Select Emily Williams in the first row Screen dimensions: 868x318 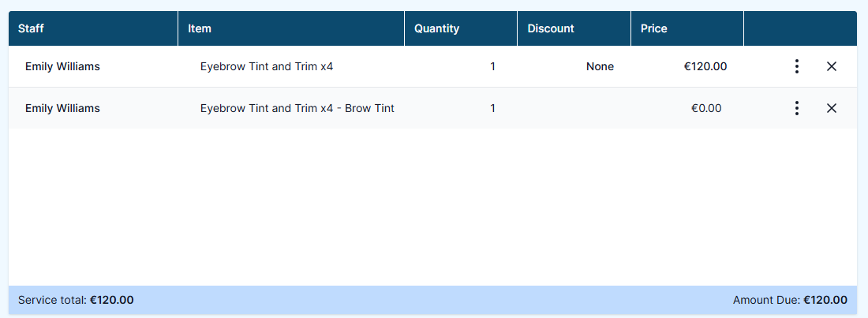click(x=62, y=66)
